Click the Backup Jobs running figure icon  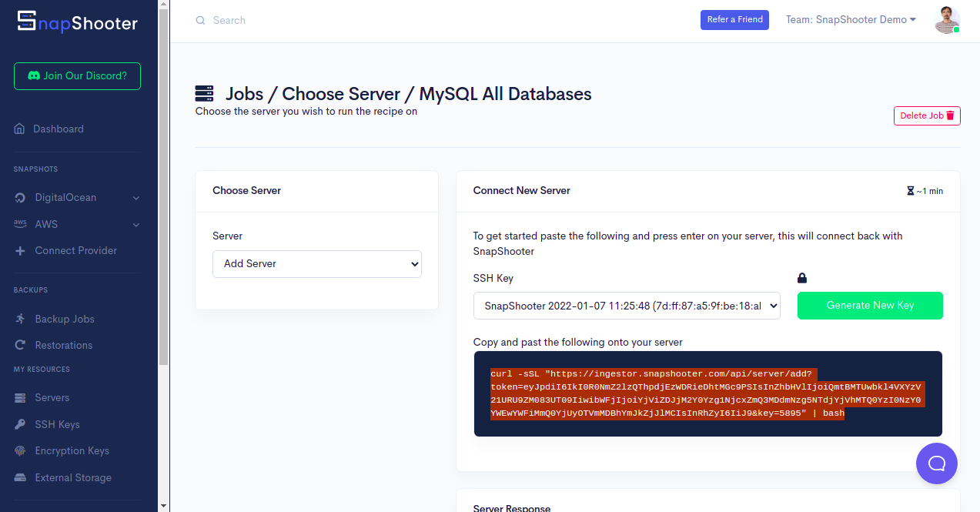[x=20, y=319]
